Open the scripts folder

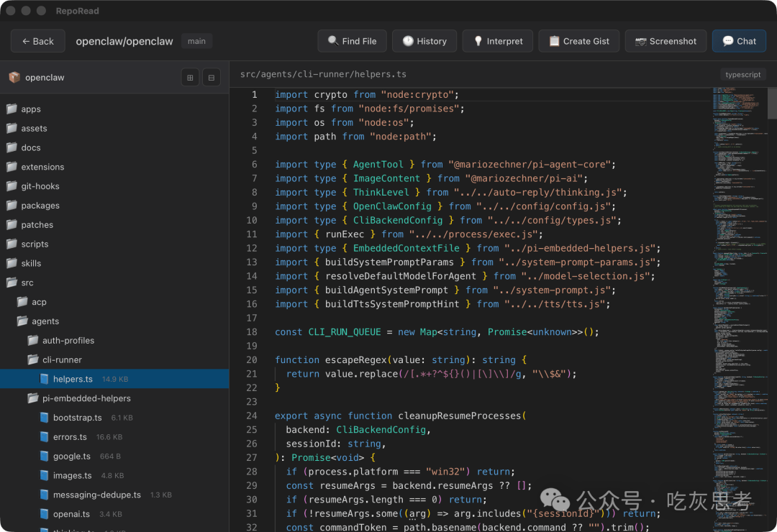pos(114,244)
